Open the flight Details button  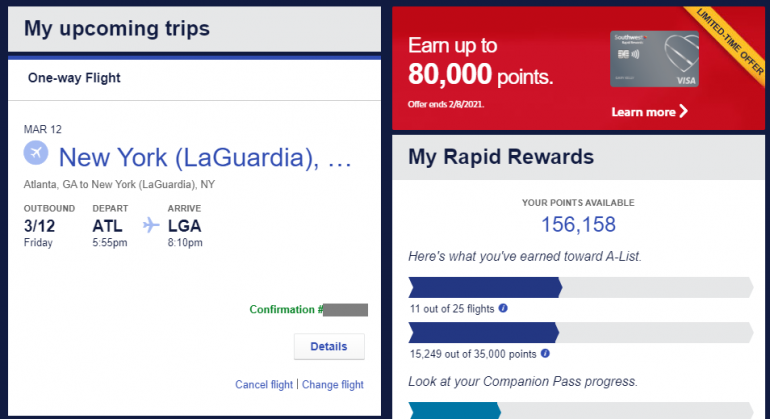pos(329,346)
